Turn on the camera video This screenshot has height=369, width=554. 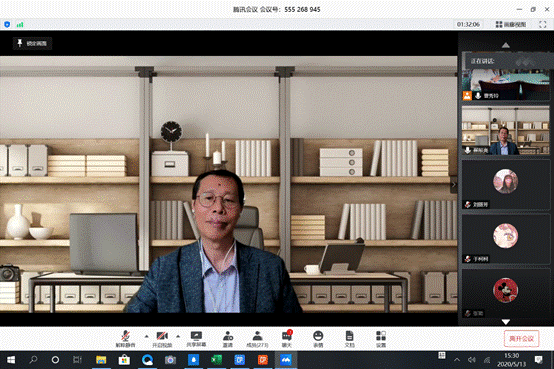click(x=162, y=339)
